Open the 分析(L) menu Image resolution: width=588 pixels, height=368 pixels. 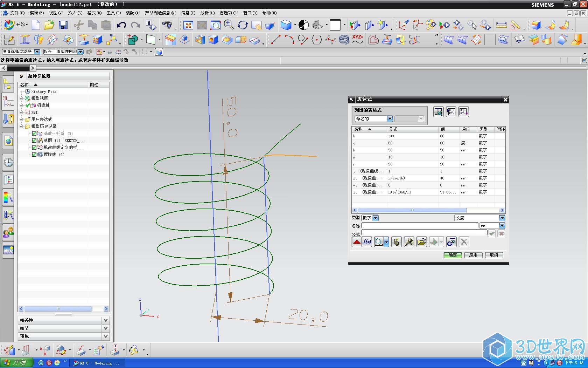point(207,13)
